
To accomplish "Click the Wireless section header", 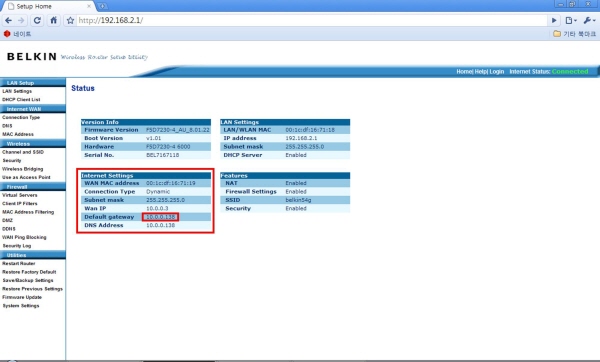I will click(33, 143).
